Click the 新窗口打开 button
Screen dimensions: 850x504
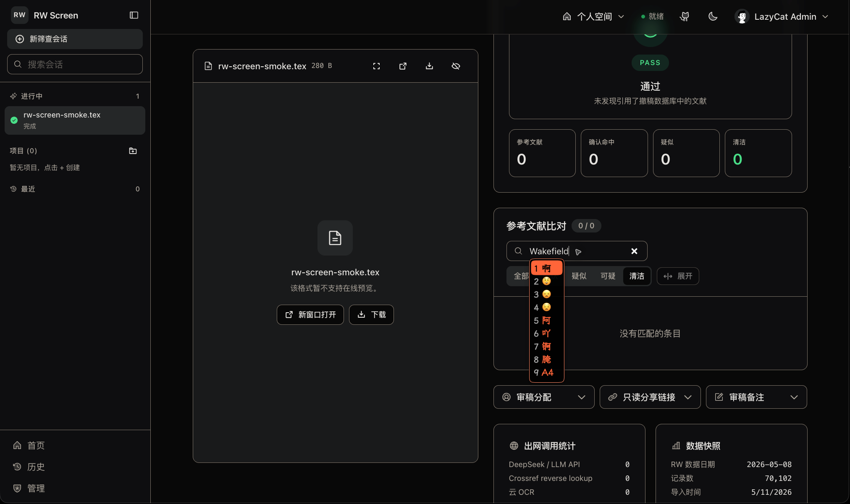(310, 314)
